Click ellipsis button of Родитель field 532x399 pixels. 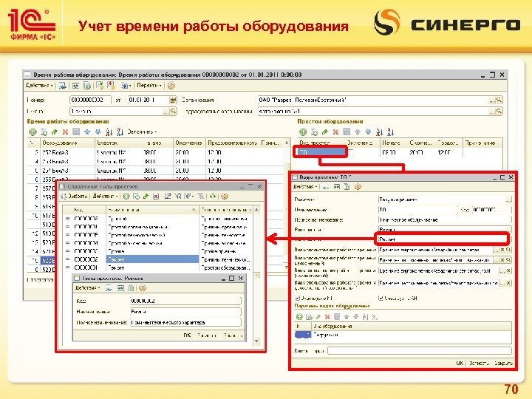pos(508,199)
